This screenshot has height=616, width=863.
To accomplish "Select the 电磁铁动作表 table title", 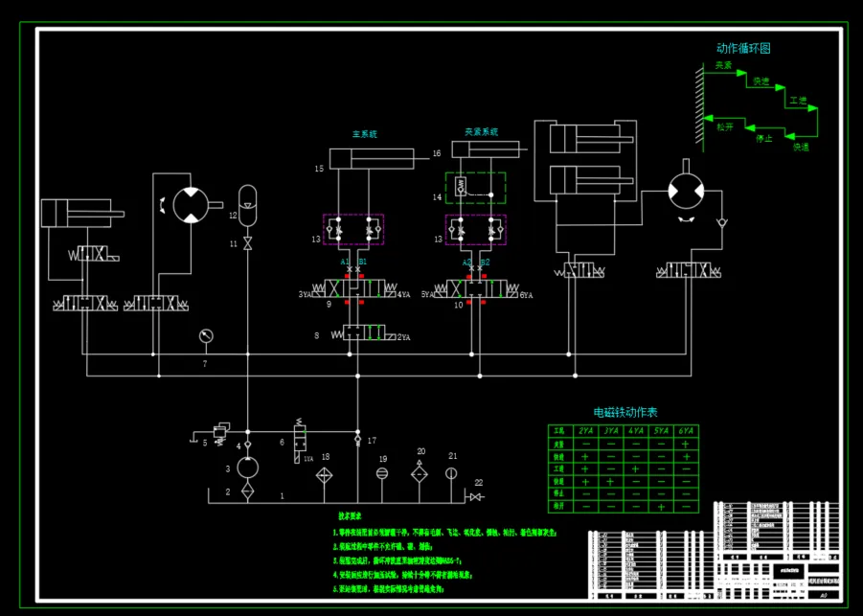I will click(625, 412).
